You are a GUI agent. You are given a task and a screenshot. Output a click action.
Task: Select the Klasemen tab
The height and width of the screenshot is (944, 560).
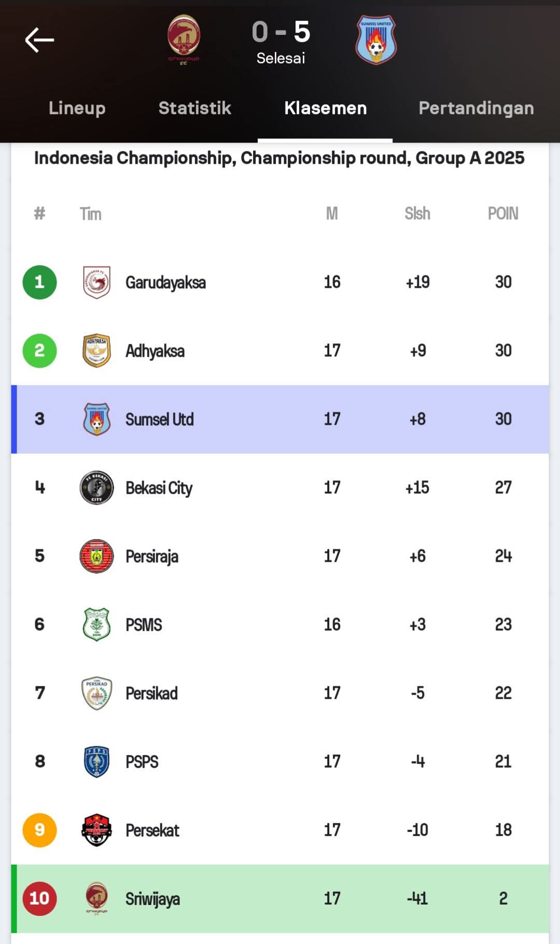click(x=325, y=108)
